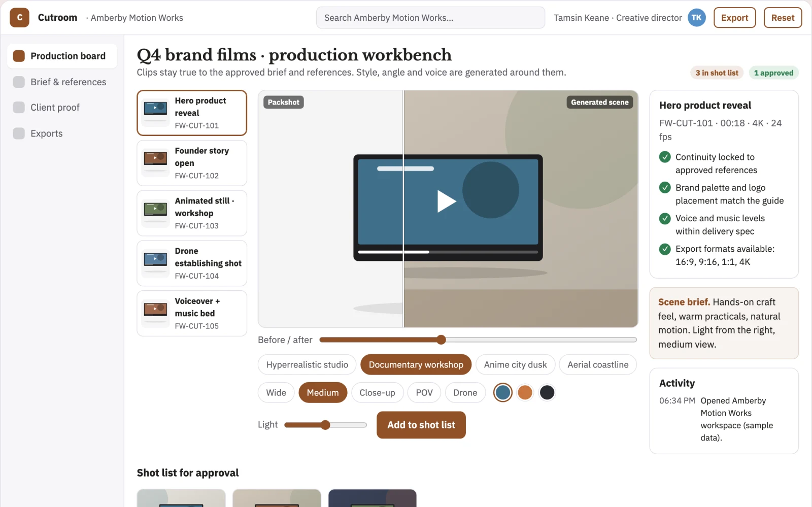812x507 pixels.
Task: Play the hero product reveal preview
Action: coord(447,201)
